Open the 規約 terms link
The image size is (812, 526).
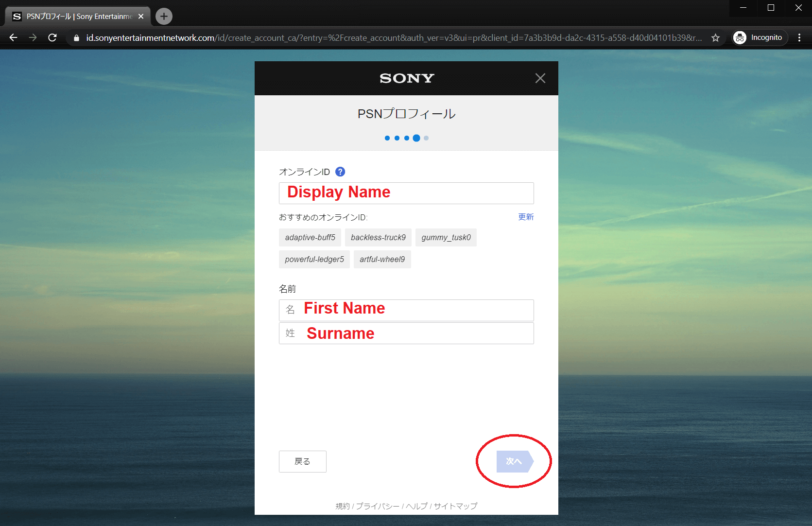[343, 506]
